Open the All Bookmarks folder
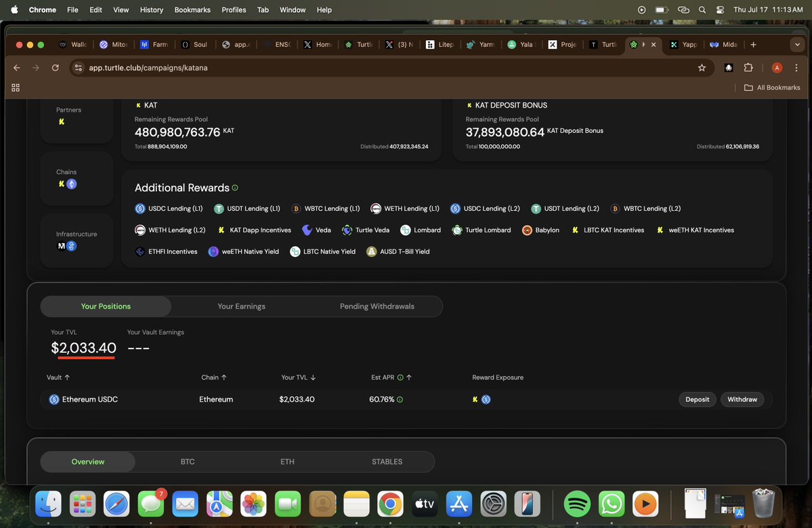 (772, 87)
